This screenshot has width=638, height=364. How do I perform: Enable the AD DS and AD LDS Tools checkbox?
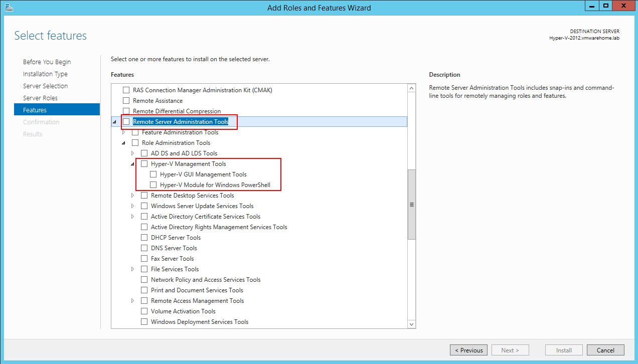(x=144, y=153)
